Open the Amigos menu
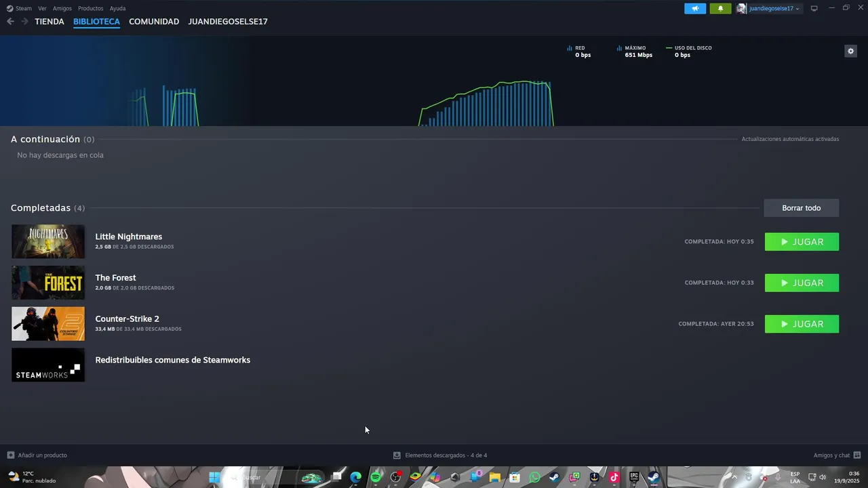Screen dimensions: 868x488 (62, 8)
